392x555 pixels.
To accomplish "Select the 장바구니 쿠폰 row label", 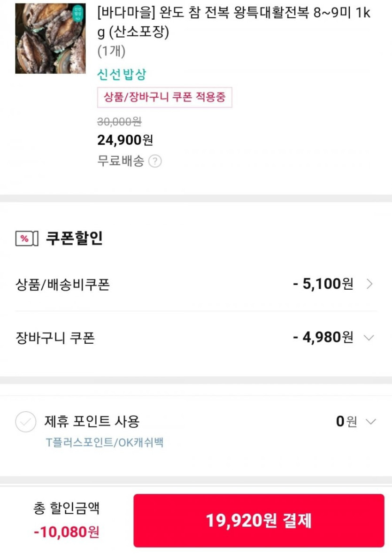I will pyautogui.click(x=55, y=338).
